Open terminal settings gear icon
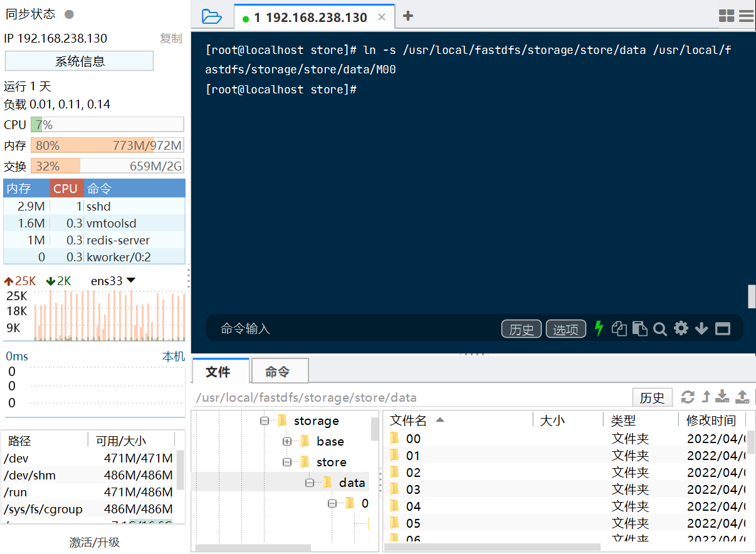The height and width of the screenshot is (554, 756). pyautogui.click(x=681, y=328)
